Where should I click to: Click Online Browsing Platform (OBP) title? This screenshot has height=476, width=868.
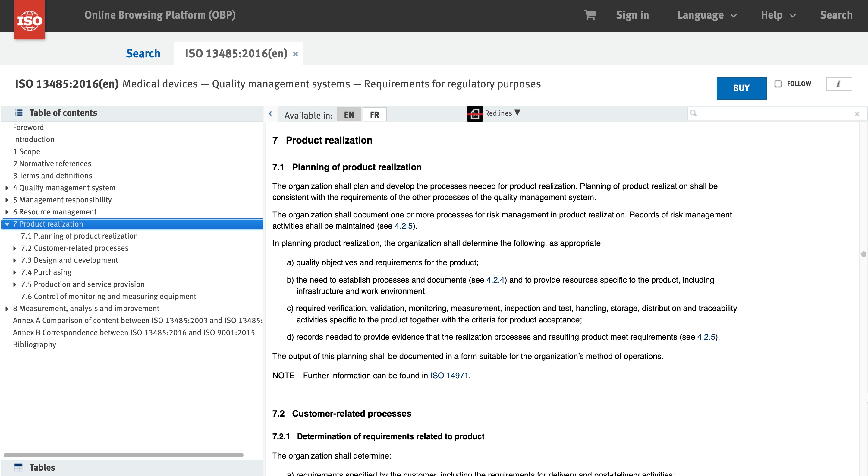(160, 15)
